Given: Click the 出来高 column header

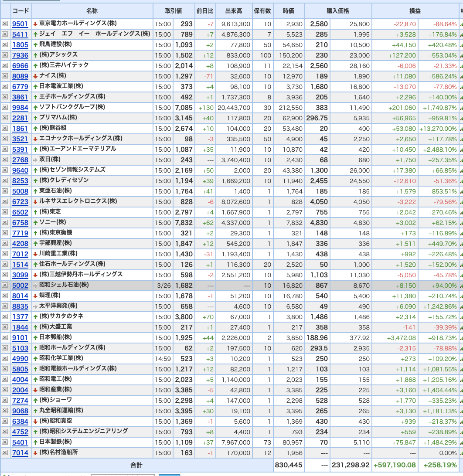Looking at the screenshot, I should (x=234, y=11).
